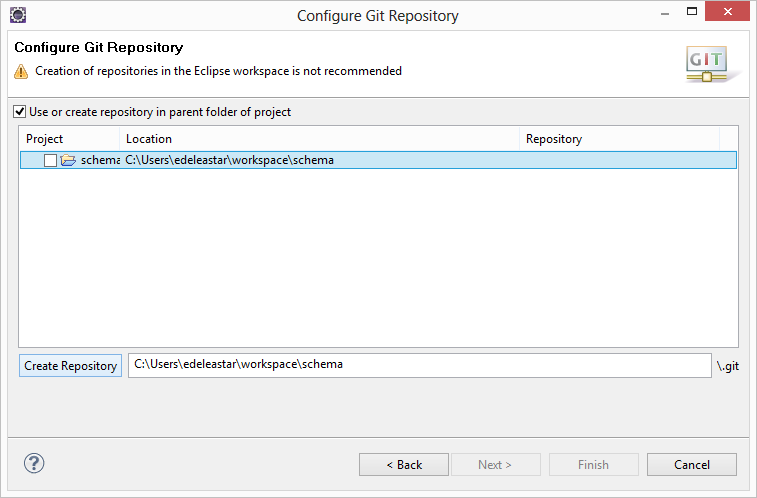This screenshot has height=498, width=757.
Task: Click the Location column header
Action: coord(319,139)
